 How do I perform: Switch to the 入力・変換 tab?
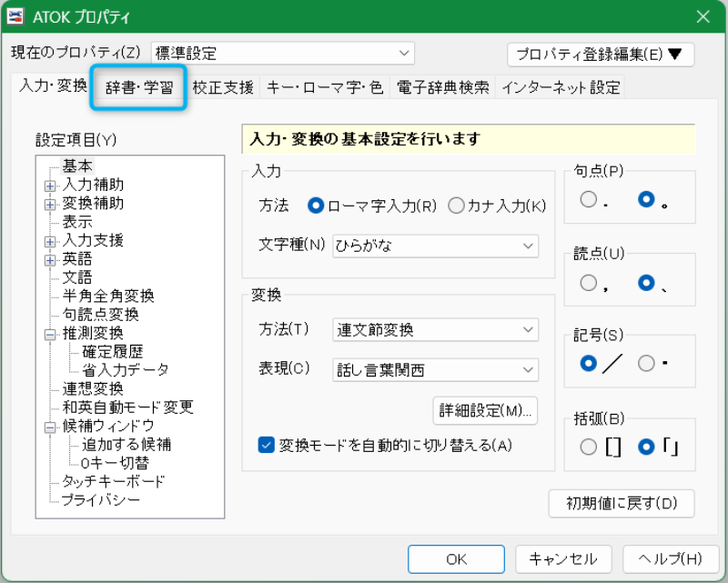(x=53, y=85)
